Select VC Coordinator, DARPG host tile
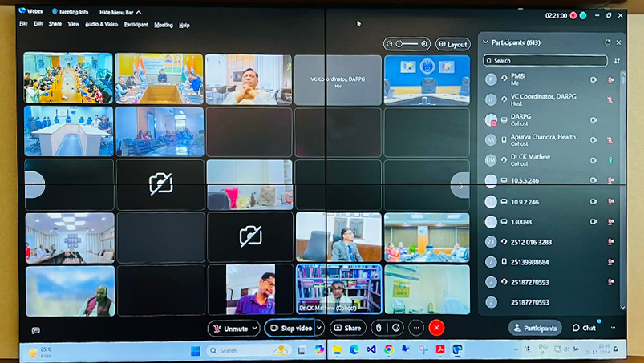644x363 pixels. [338, 80]
